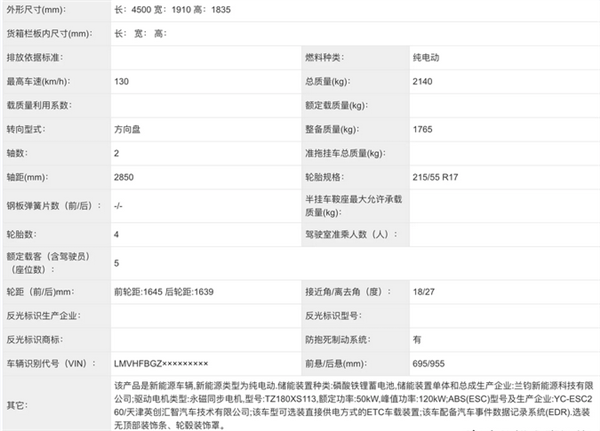This screenshot has height=431, width=600.
Task: Click the 轮胎规格 label
Action: click(324, 177)
